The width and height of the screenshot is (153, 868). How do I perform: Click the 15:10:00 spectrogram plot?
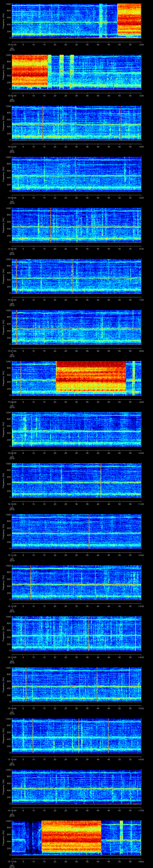(x=77, y=481)
